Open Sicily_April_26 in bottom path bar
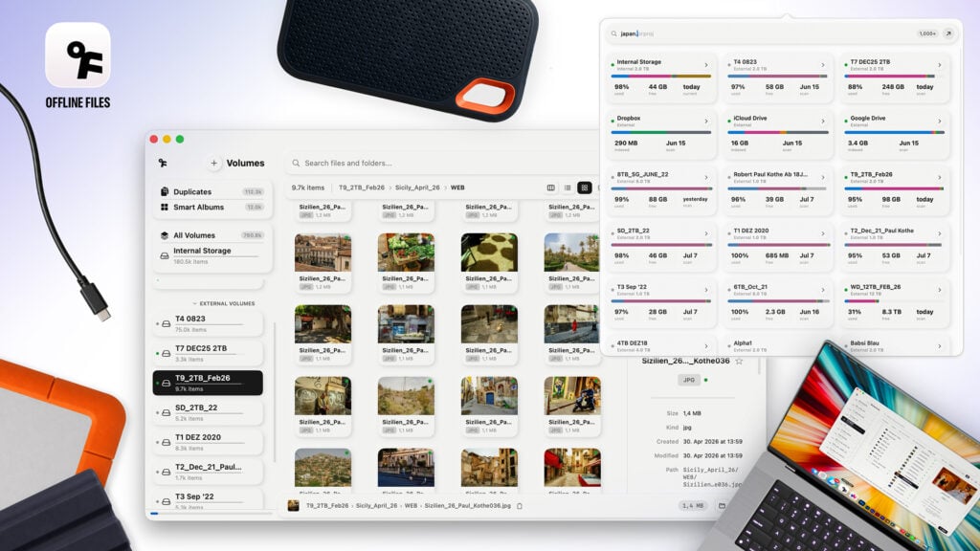980x551 pixels. [x=376, y=506]
